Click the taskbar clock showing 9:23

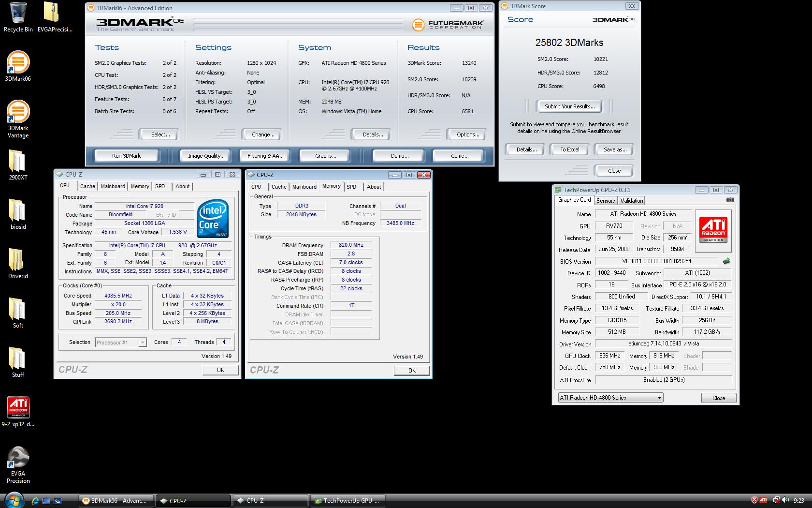[799, 501]
